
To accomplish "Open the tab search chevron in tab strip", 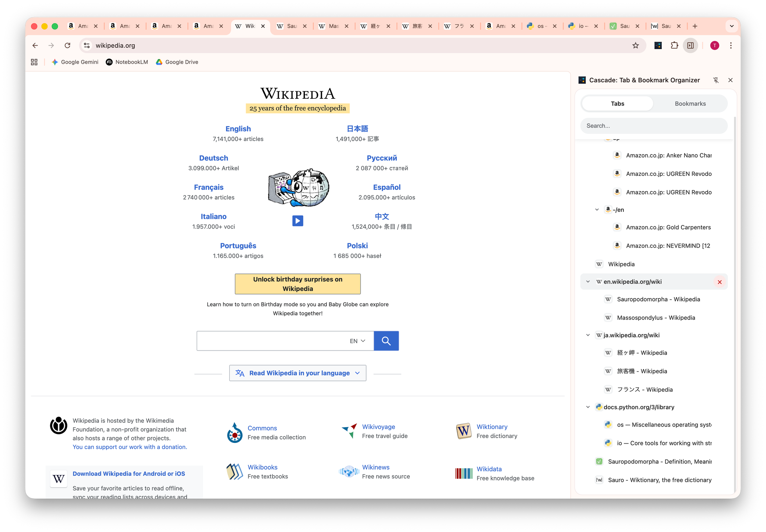I will (x=732, y=26).
